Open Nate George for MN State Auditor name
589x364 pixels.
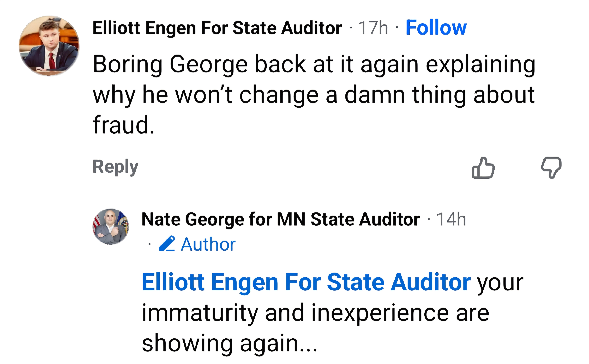(x=281, y=219)
